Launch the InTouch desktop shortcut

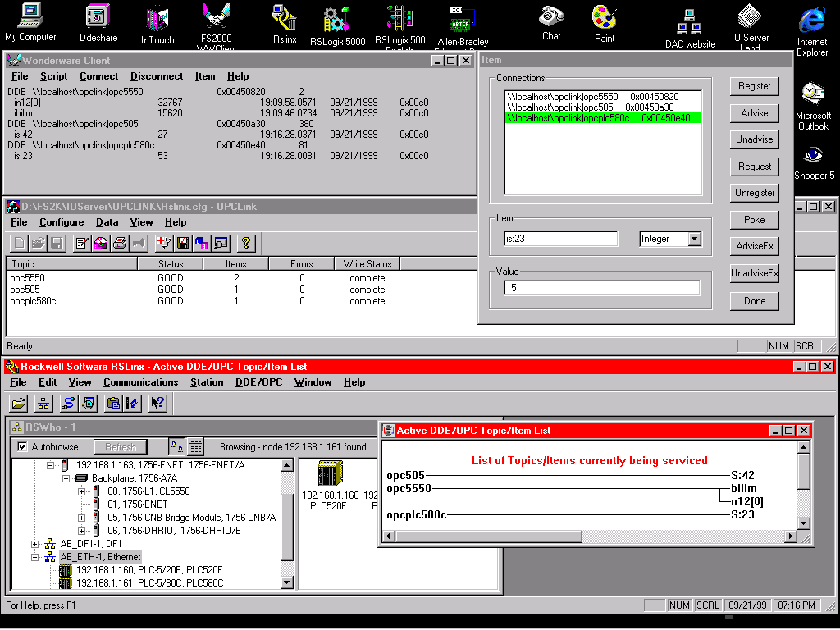coord(157,24)
